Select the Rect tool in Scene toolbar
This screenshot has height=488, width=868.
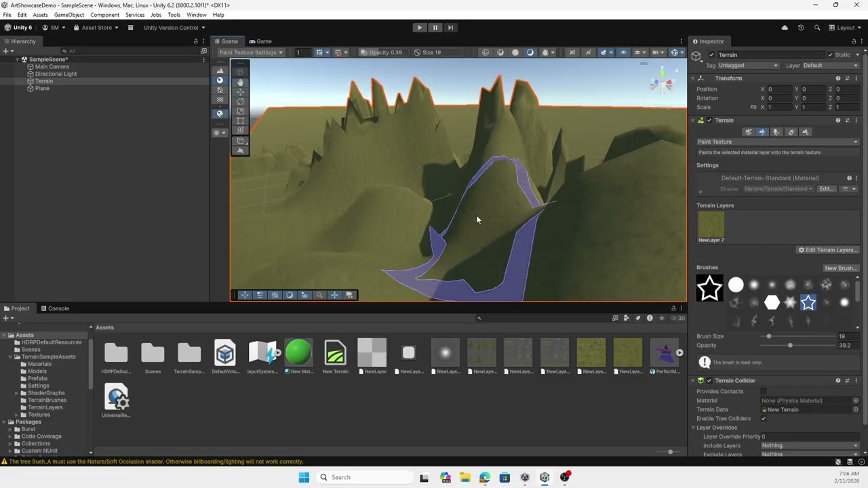[x=240, y=121]
